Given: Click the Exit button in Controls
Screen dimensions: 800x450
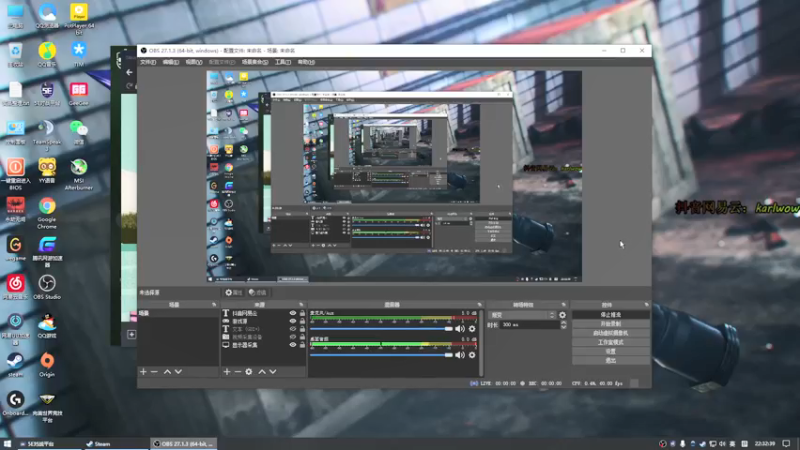Looking at the screenshot, I should (611, 361).
